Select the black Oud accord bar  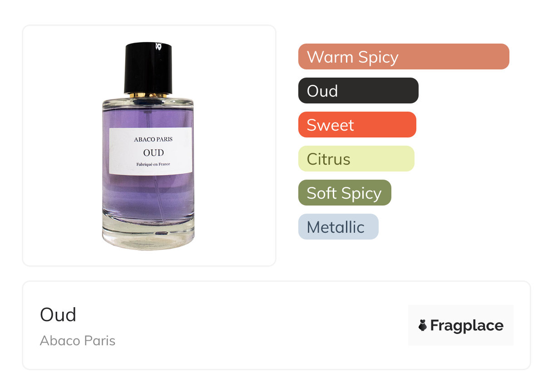(358, 91)
